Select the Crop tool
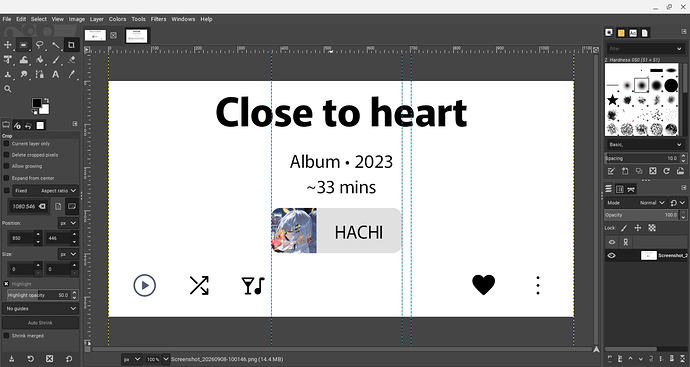The image size is (690, 367). coord(71,45)
